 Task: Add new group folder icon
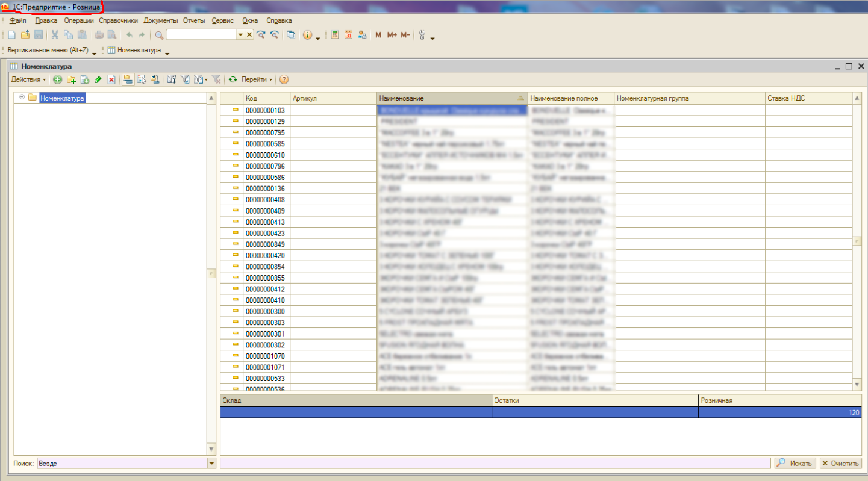[71, 79]
